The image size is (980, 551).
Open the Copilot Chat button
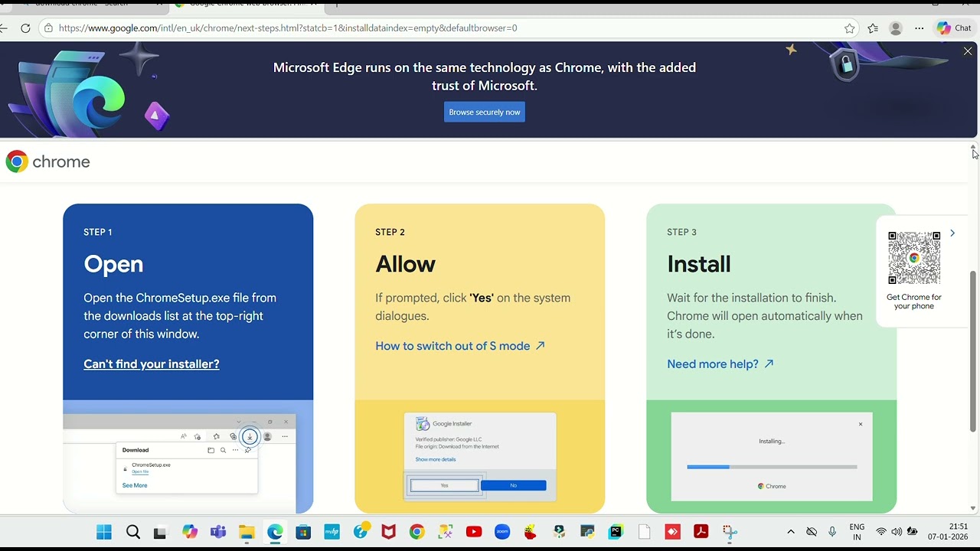click(x=954, y=28)
